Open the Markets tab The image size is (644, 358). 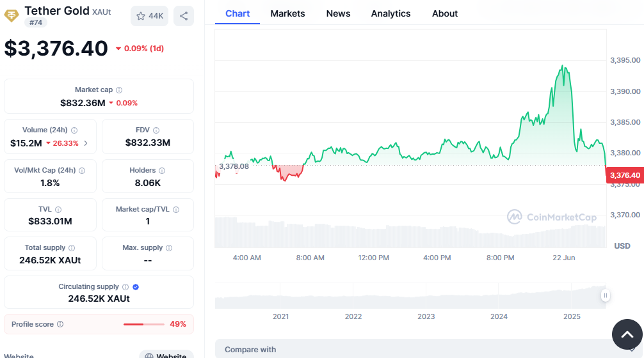point(287,13)
